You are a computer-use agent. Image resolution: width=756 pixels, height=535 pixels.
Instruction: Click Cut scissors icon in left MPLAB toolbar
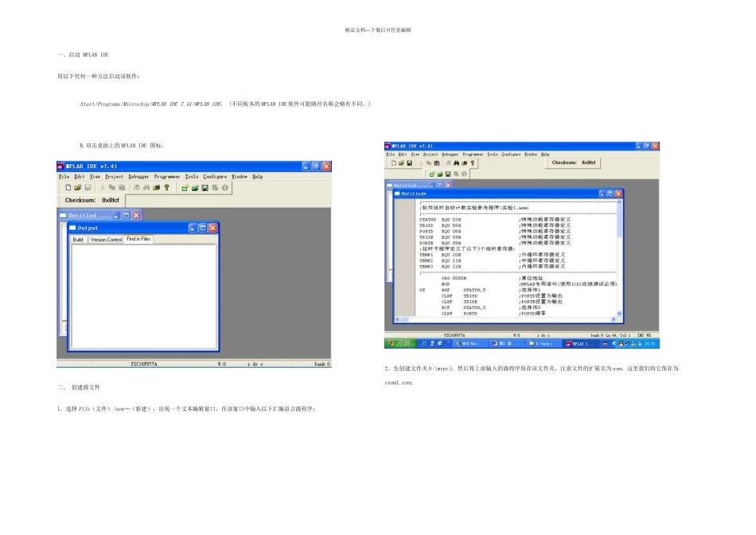point(102,188)
